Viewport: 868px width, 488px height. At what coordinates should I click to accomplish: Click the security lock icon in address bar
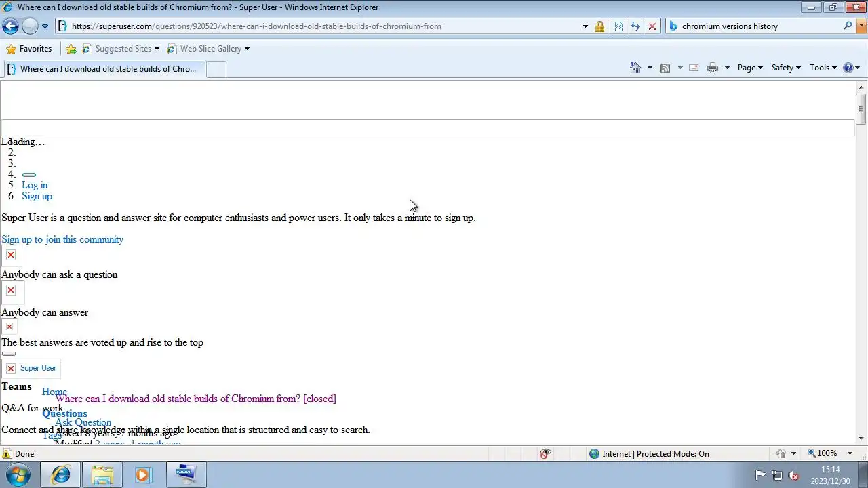[599, 26]
